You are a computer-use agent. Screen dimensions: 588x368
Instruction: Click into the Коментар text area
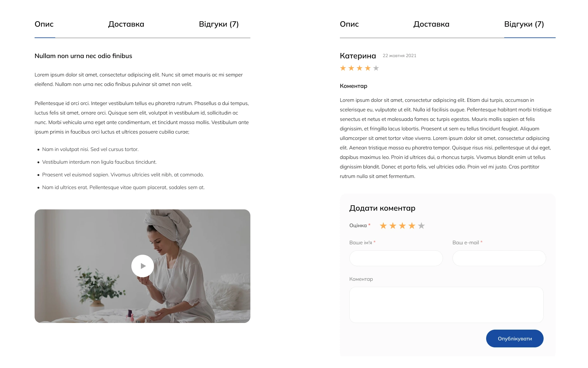click(446, 305)
